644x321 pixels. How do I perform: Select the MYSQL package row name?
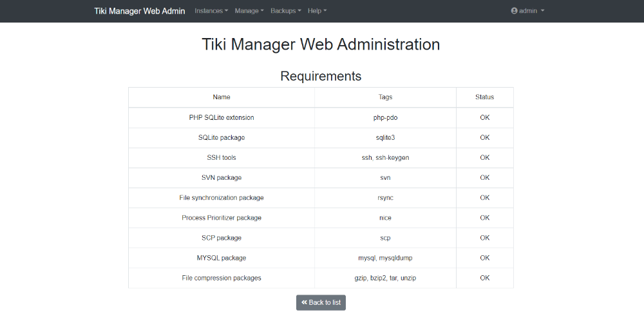(222, 258)
